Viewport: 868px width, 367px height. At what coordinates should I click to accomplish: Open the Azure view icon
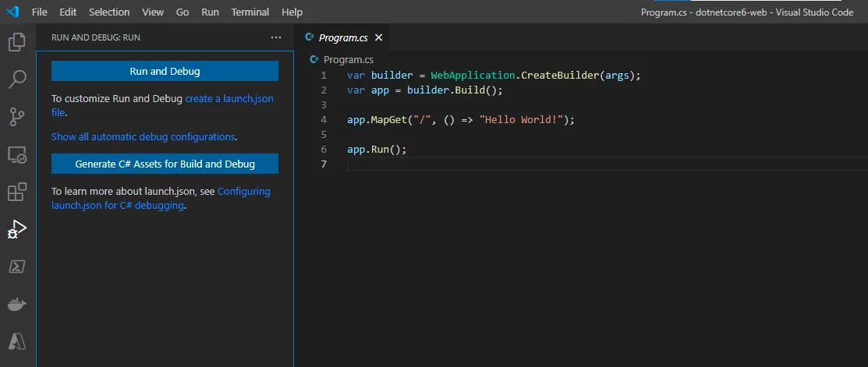click(17, 341)
